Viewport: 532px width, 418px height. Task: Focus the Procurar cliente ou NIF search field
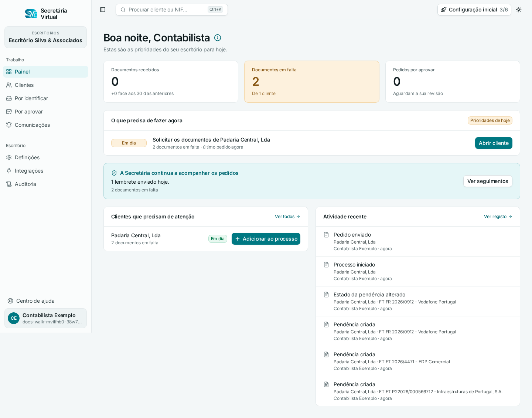172,10
